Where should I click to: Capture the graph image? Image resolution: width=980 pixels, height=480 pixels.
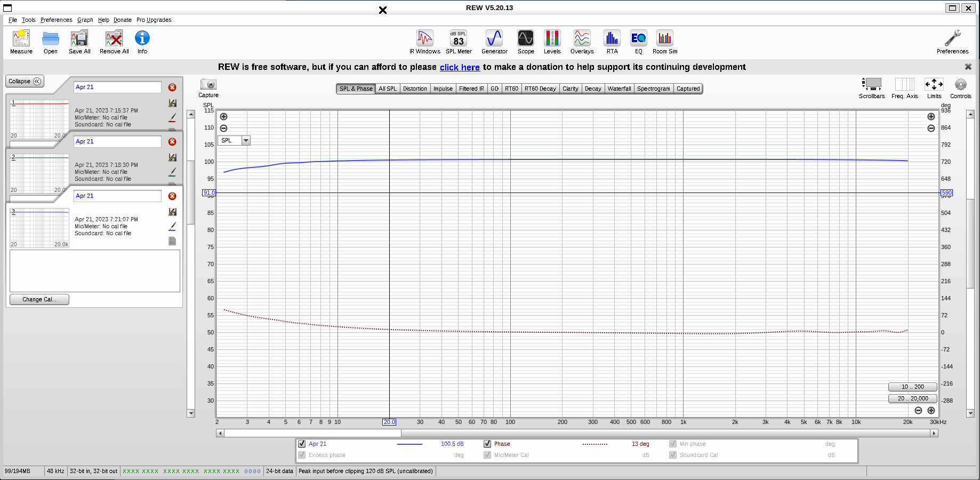[208, 88]
